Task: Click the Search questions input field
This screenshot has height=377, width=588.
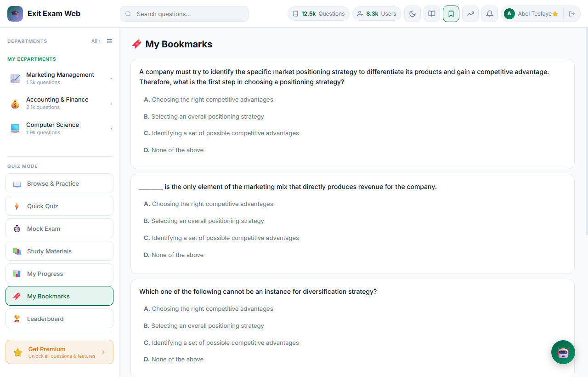Action: pyautogui.click(x=184, y=14)
